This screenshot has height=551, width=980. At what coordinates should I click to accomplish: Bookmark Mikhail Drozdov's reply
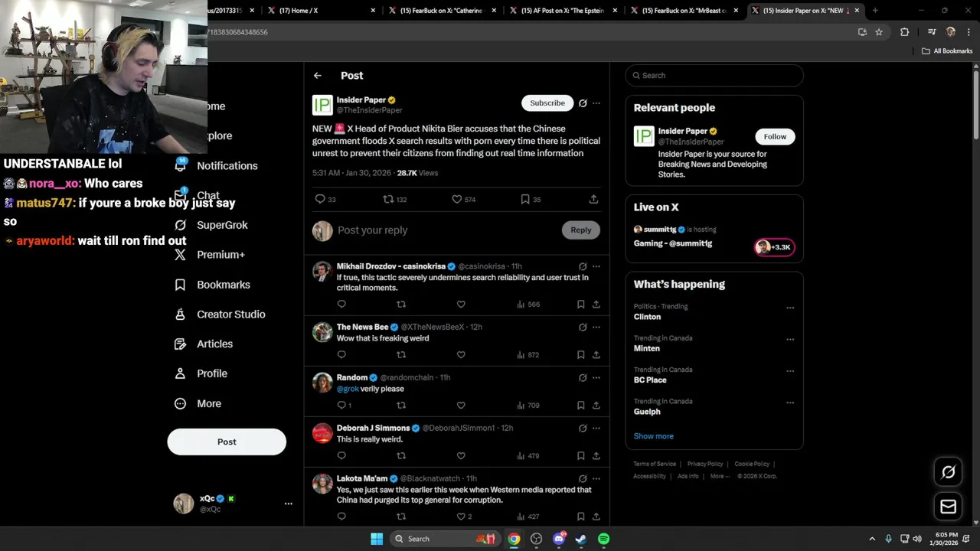coord(581,305)
